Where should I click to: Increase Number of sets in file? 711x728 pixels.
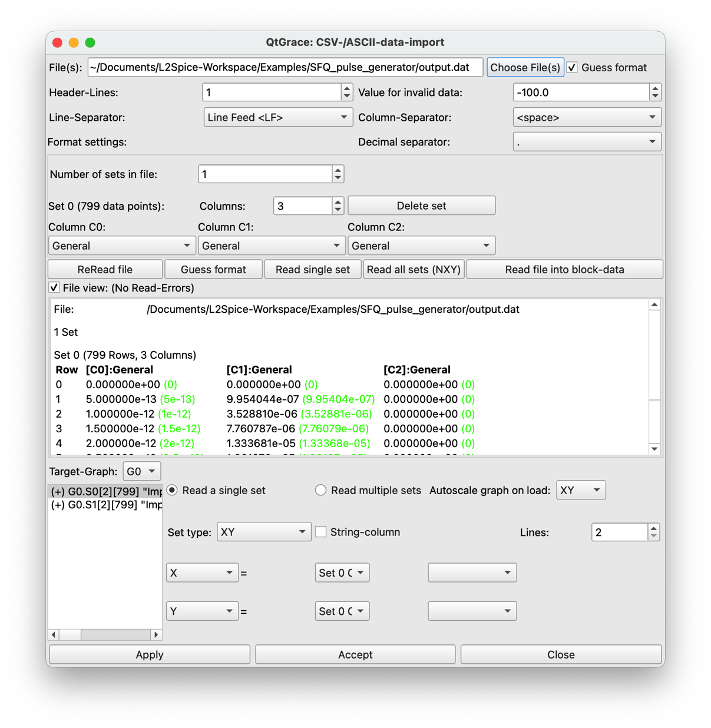338,170
